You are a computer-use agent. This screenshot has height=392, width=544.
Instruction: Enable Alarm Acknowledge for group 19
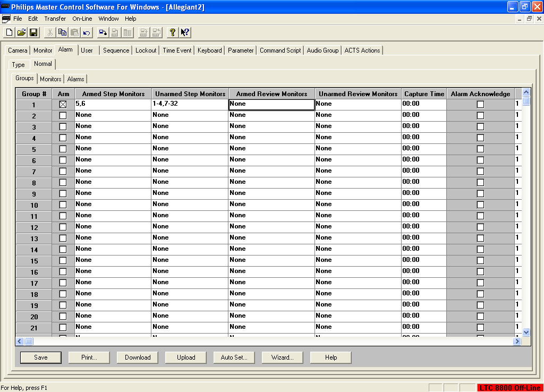(x=480, y=305)
